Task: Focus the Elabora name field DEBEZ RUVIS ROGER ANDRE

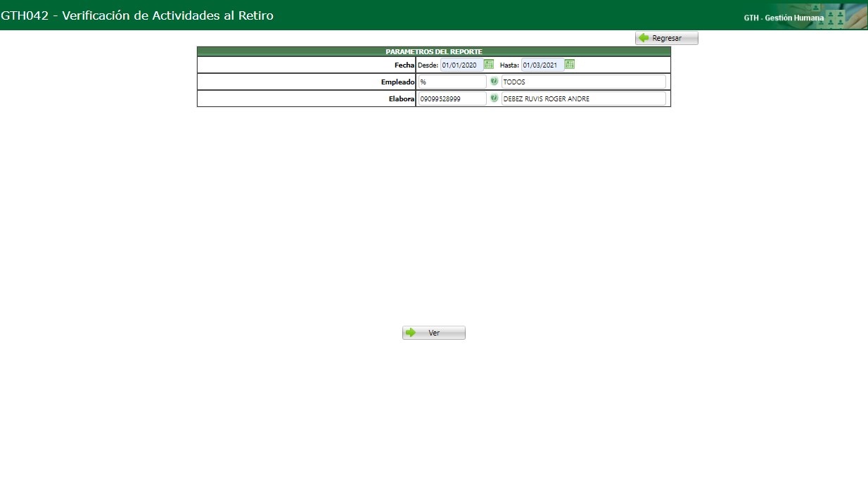Action: point(584,98)
